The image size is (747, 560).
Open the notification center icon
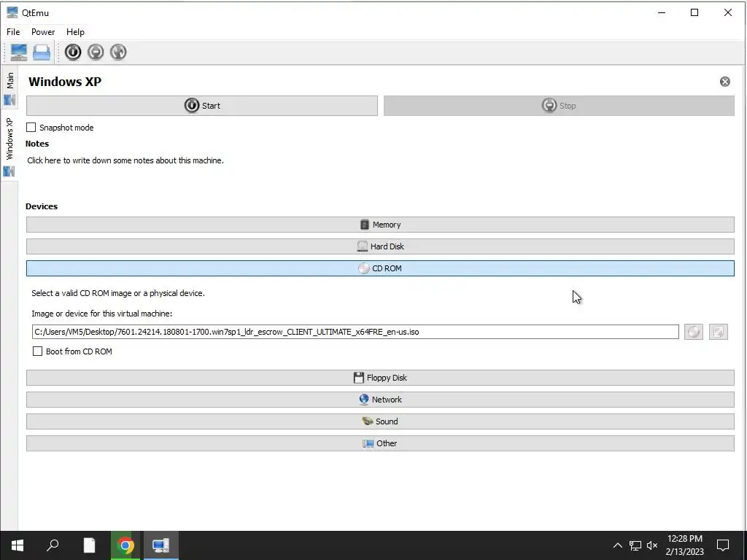tap(723, 545)
